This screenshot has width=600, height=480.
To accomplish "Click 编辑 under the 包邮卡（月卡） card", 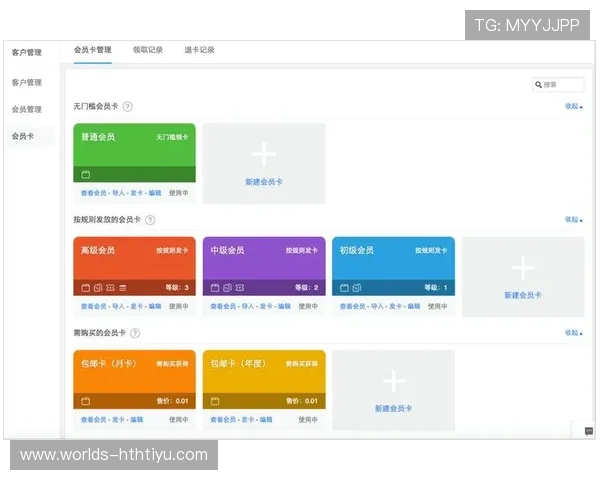I will click(137, 420).
